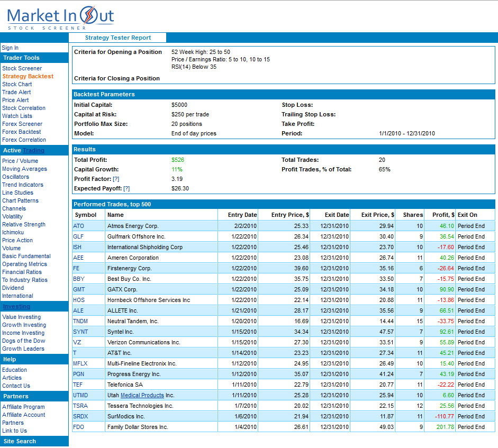Go to the Strategy Backtest page
Viewport: 498px width, 448px height.
(28, 76)
